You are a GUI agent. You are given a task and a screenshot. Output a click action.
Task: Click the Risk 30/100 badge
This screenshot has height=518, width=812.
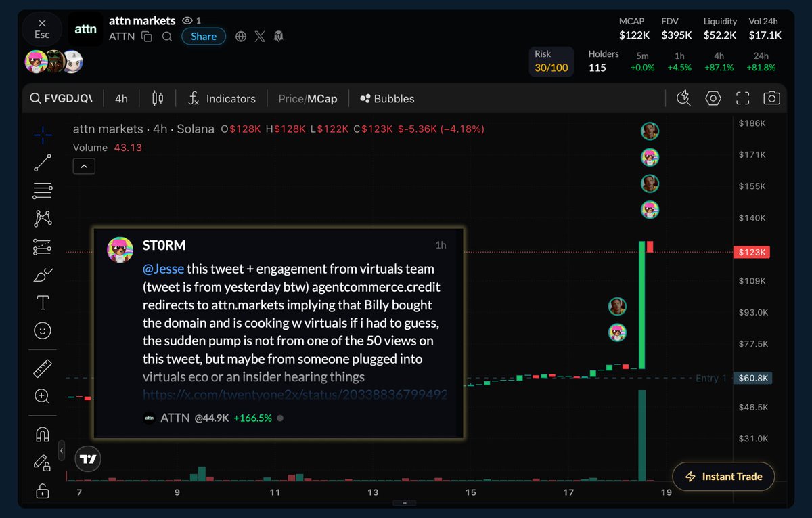tap(551, 61)
